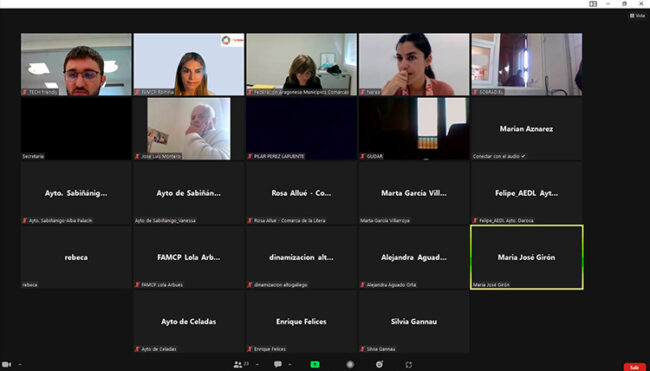Click the 'Marta García Villarroya' name label
650x371 pixels.
(x=385, y=221)
